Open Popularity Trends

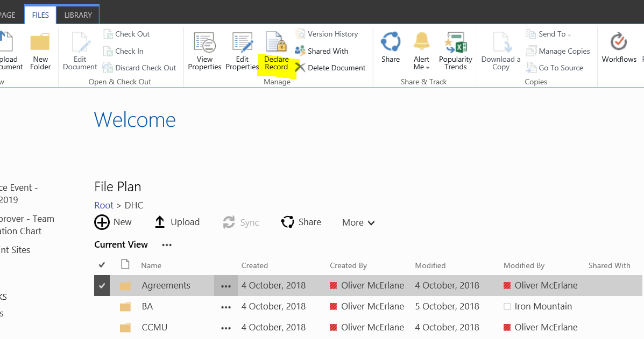coord(456,51)
